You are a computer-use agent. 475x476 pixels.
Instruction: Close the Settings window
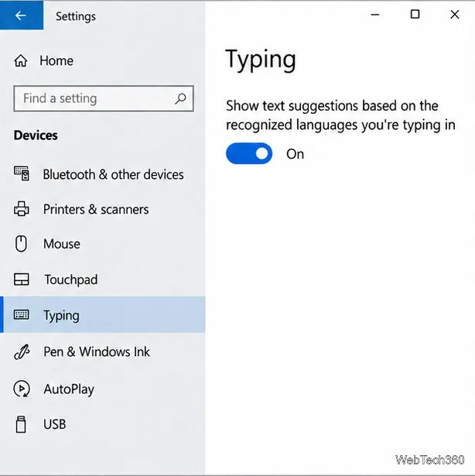455,14
